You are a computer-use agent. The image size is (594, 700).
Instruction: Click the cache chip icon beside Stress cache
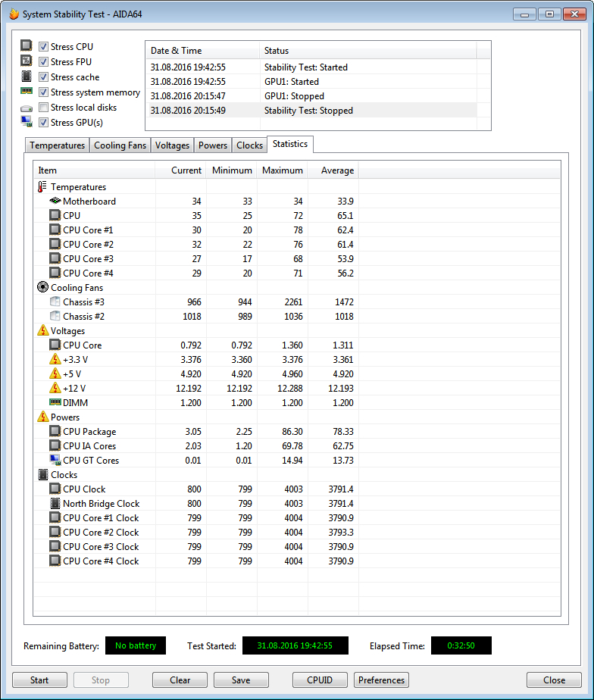27,76
